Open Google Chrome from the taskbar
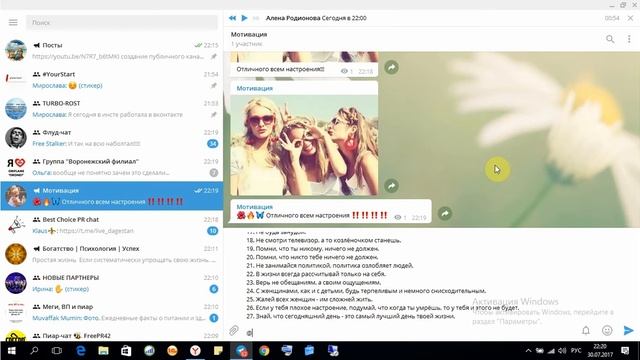The image size is (640, 360). click(264, 351)
